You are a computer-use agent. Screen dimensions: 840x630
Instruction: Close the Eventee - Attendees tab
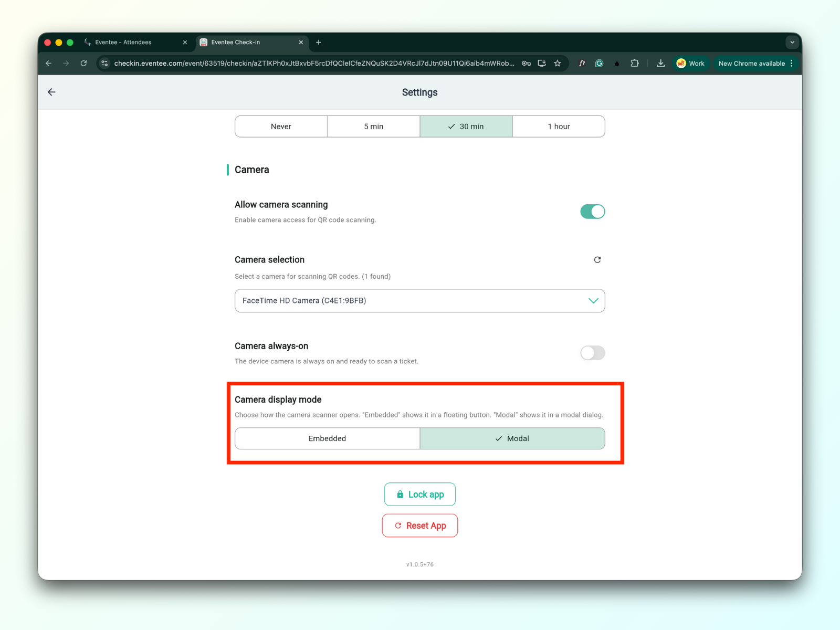tap(185, 43)
